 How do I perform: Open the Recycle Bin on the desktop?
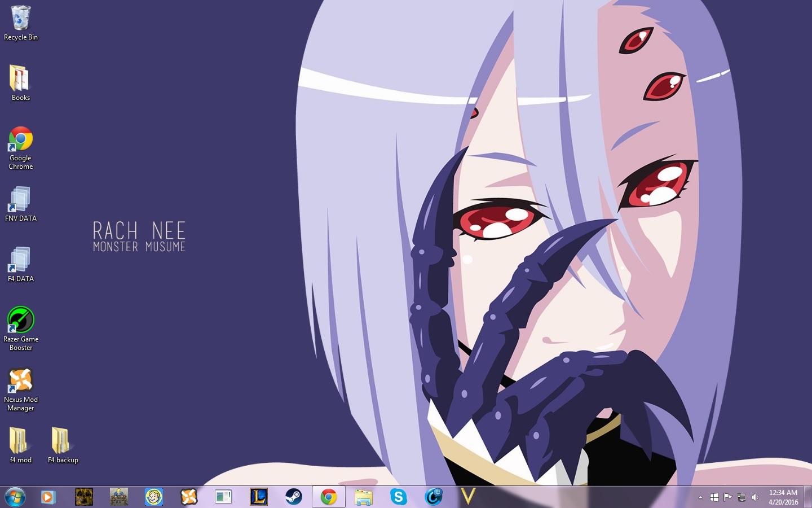[x=21, y=23]
